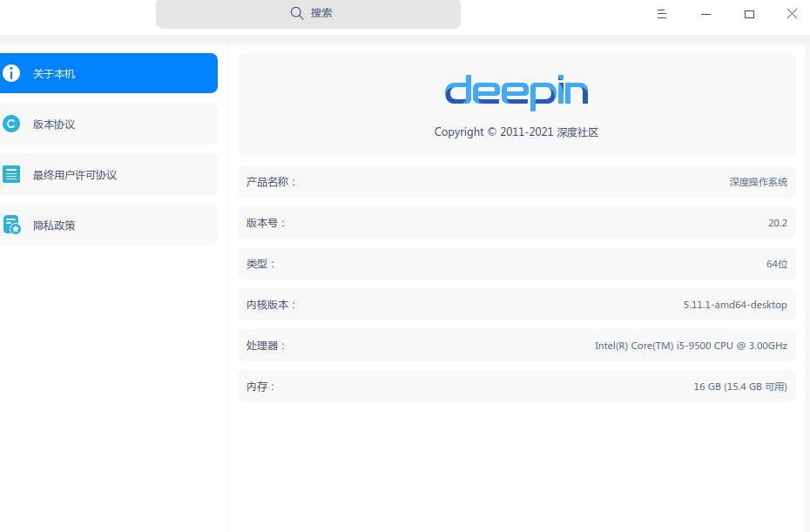Click the Copyright © 2011-2021 深度社区 text
This screenshot has height=532, width=810.
point(516,132)
